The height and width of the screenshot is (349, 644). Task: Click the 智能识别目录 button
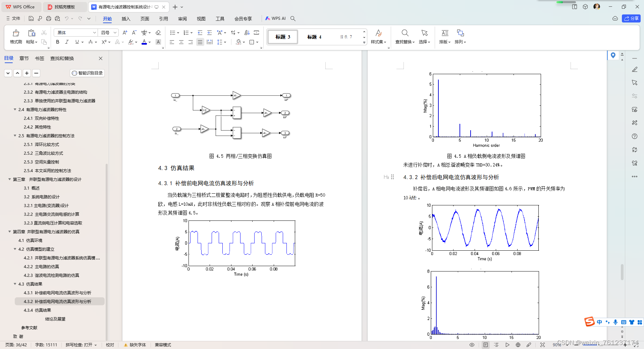click(87, 73)
